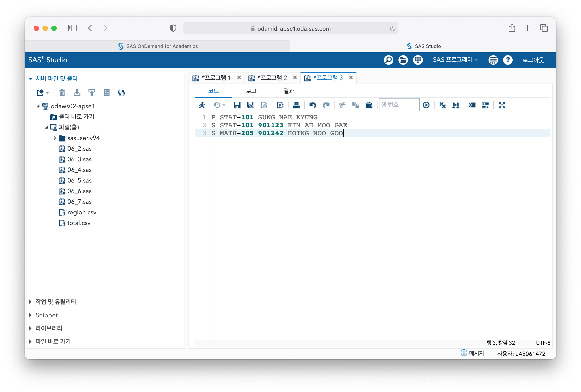
Task: Switch to the 로그 tab
Action: coord(251,91)
